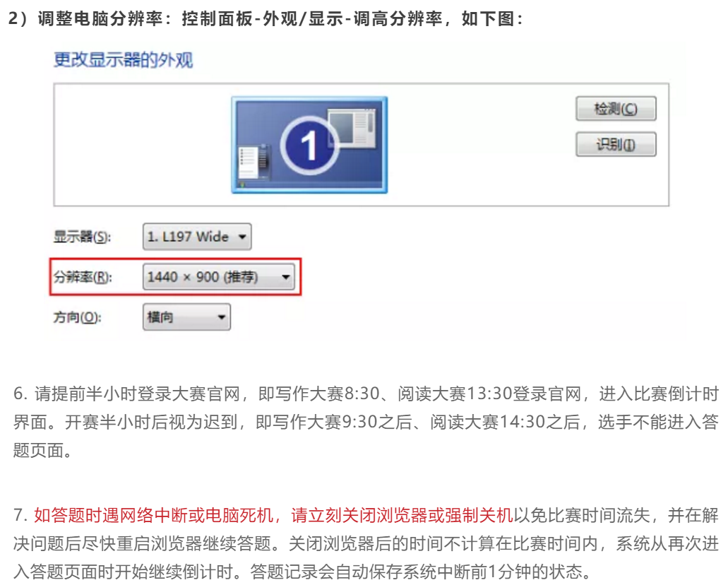
Task: Select the 显示器(S) label
Action: [82, 237]
